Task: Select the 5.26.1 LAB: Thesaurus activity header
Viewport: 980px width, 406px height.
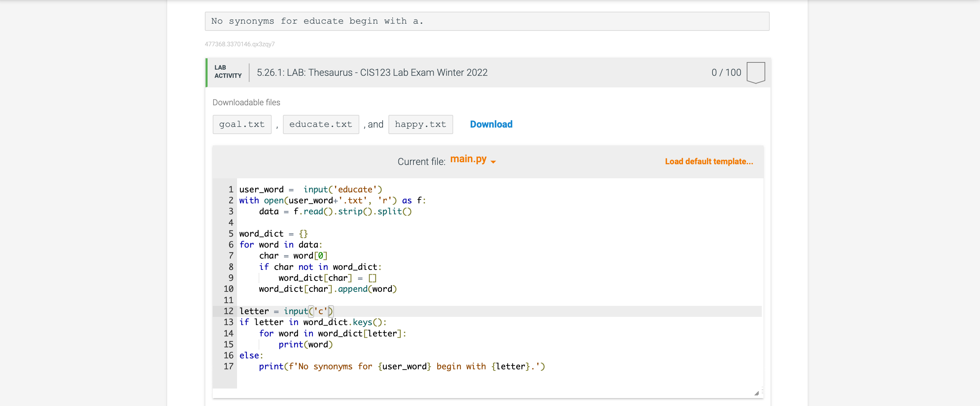Action: coord(372,72)
